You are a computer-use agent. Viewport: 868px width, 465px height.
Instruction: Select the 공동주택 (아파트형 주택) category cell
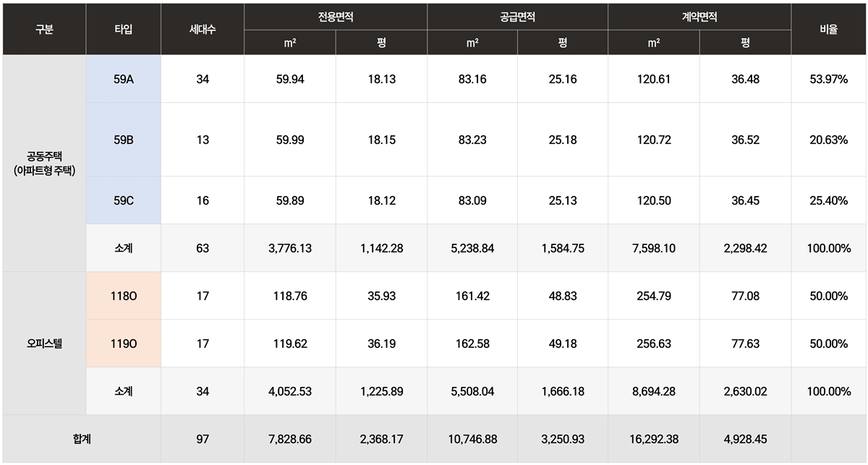pyautogui.click(x=44, y=163)
